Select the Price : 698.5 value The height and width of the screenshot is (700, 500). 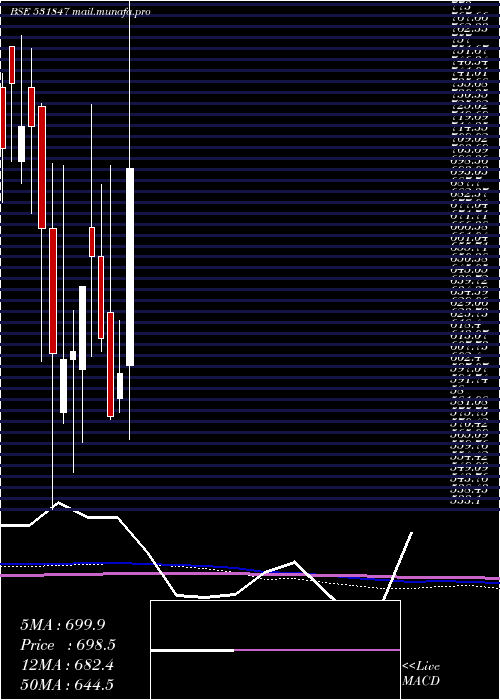point(68,645)
